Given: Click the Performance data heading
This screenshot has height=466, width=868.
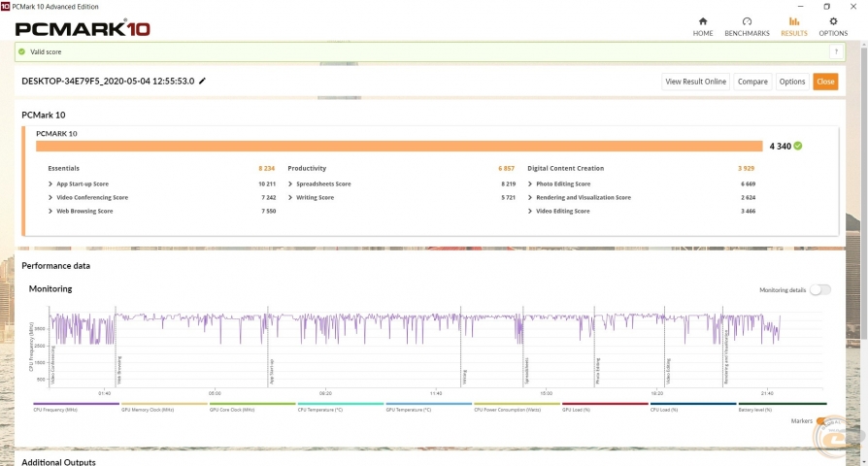Looking at the screenshot, I should tap(56, 266).
